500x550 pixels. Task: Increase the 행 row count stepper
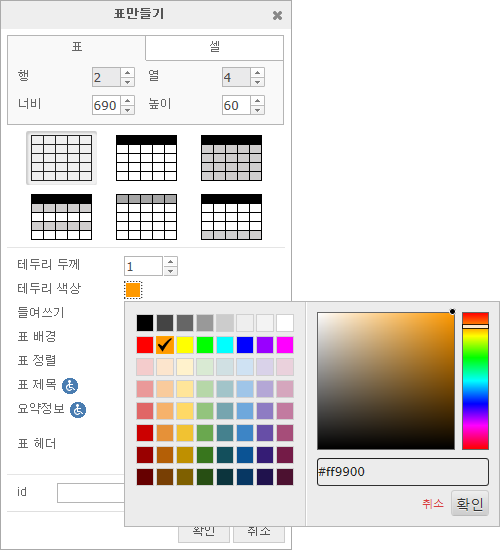pyautogui.click(x=128, y=73)
